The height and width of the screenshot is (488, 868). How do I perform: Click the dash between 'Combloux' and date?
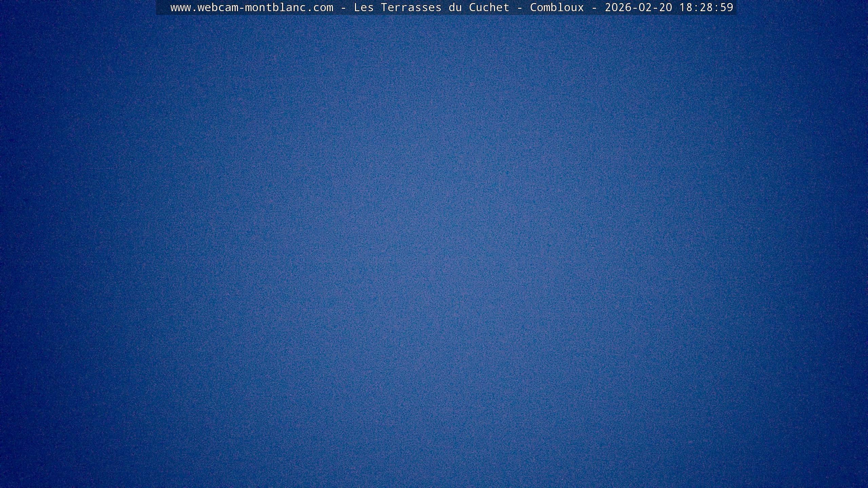(x=594, y=7)
